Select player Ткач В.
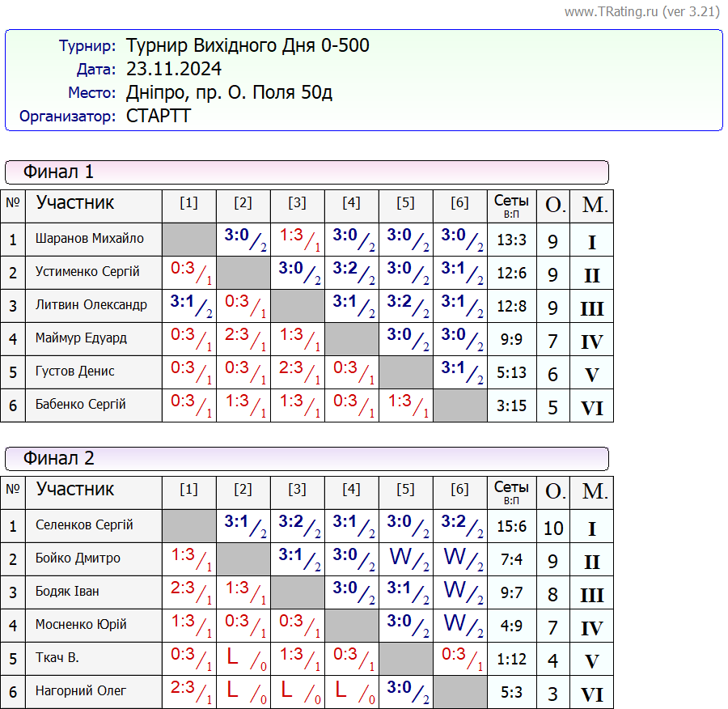The height and width of the screenshot is (709, 728). pos(57,658)
